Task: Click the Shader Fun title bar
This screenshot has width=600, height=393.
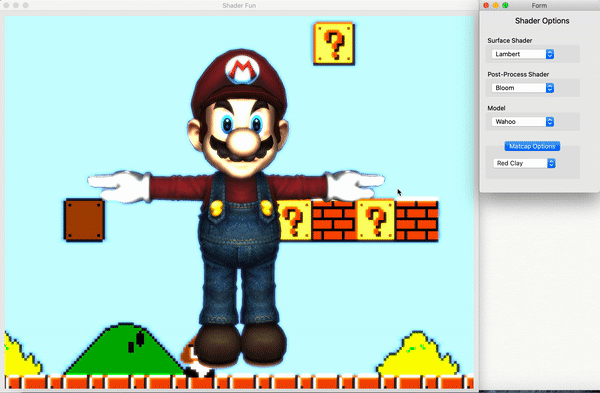Action: point(239,5)
